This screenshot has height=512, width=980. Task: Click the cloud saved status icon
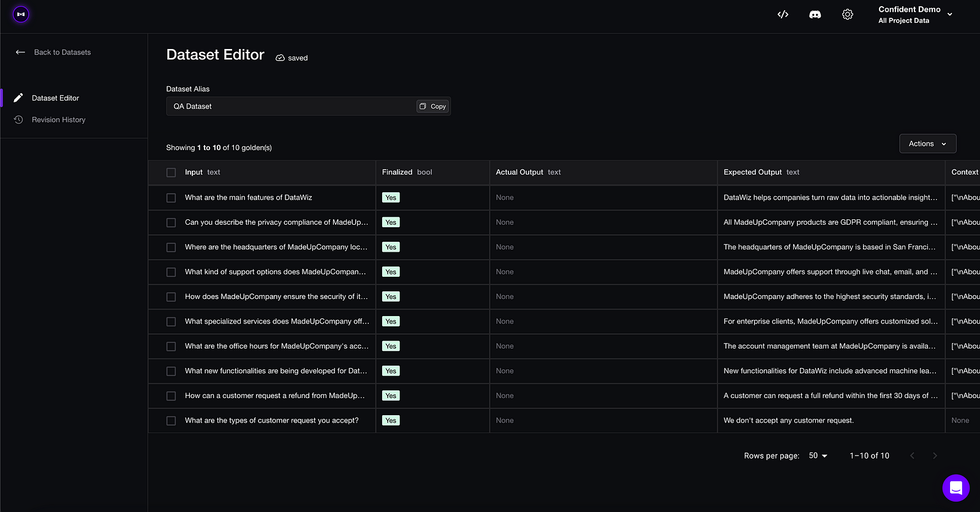pos(280,58)
